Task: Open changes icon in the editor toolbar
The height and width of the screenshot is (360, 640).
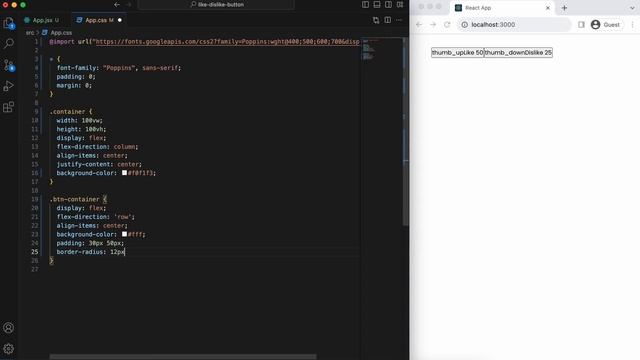Action: (x=376, y=20)
